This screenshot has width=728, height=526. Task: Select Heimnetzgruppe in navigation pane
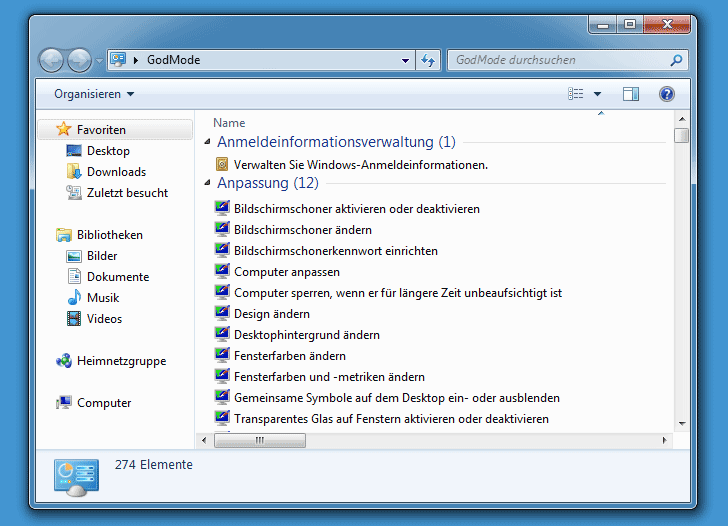[122, 361]
